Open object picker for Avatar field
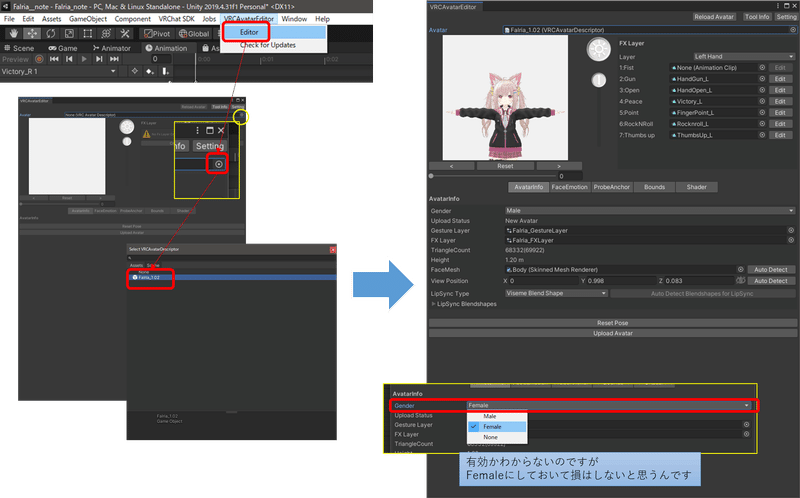 click(793, 30)
